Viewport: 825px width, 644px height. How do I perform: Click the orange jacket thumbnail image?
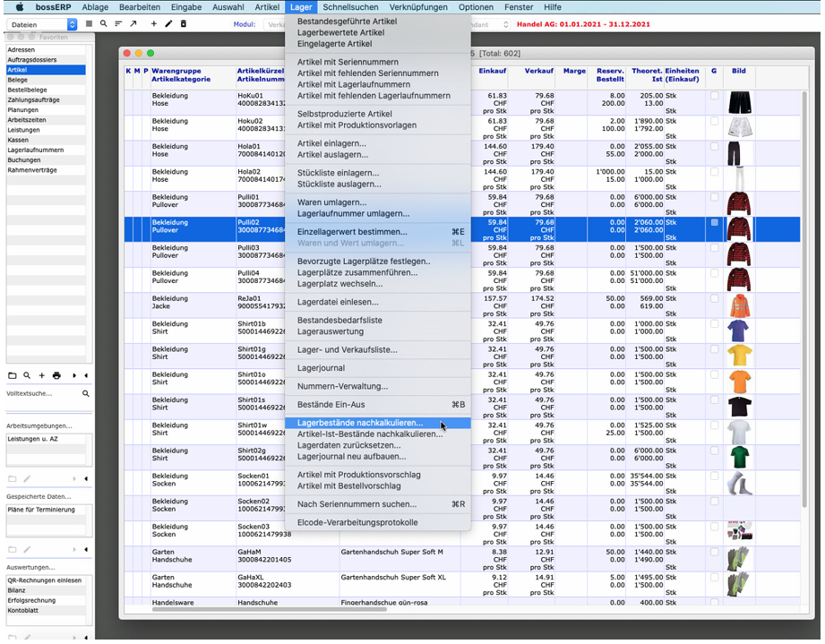738,305
